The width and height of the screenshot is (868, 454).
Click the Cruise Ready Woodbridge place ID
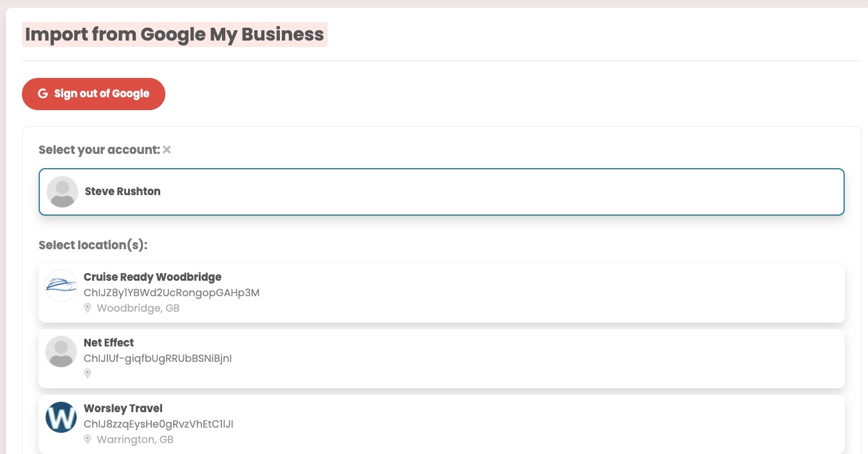[x=171, y=292]
